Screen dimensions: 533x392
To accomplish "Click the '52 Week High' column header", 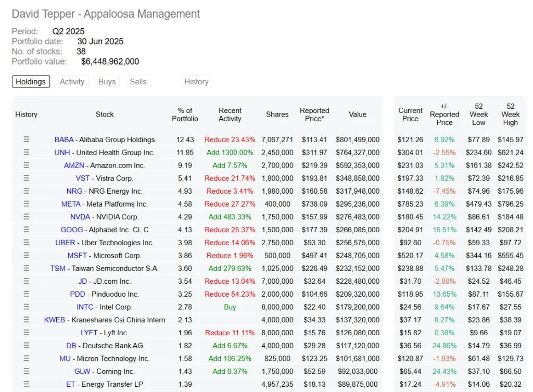I will [510, 114].
